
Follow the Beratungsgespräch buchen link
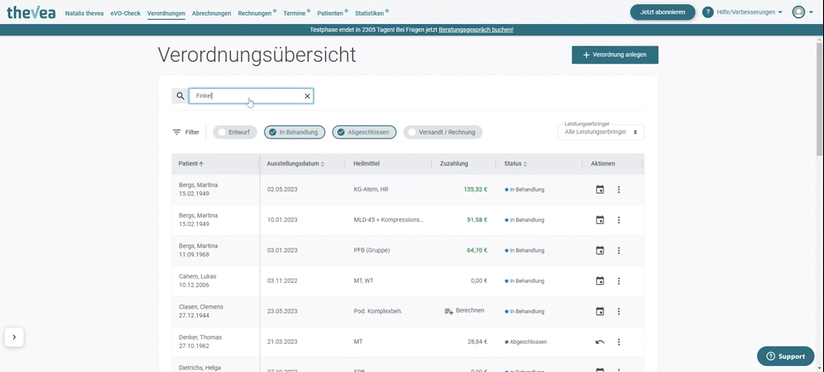coord(476,30)
